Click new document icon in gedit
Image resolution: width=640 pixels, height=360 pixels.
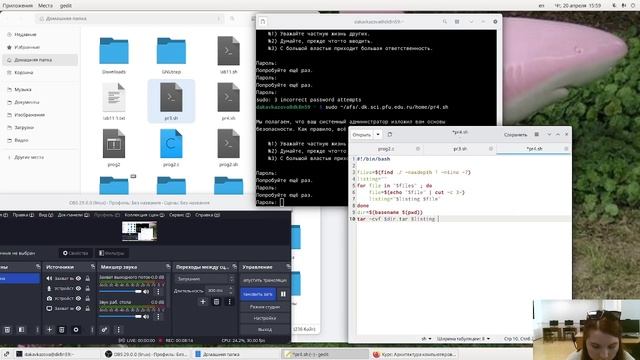[x=390, y=134]
